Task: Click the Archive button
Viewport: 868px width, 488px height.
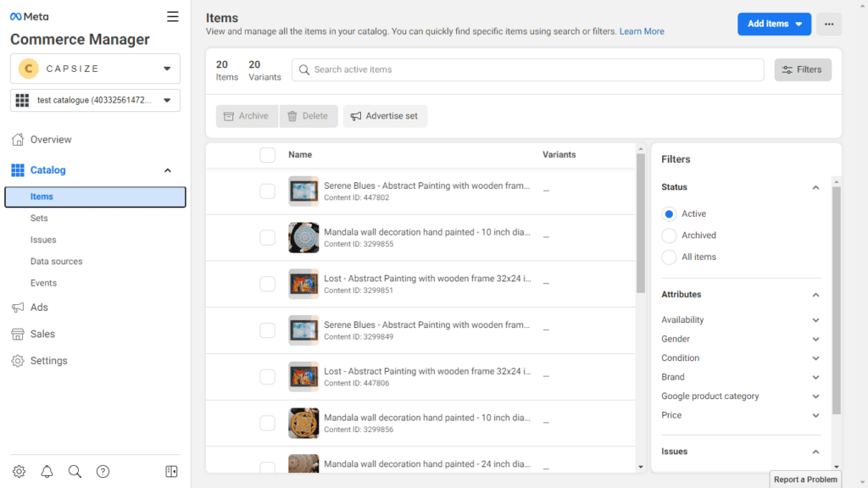Action: click(x=247, y=116)
